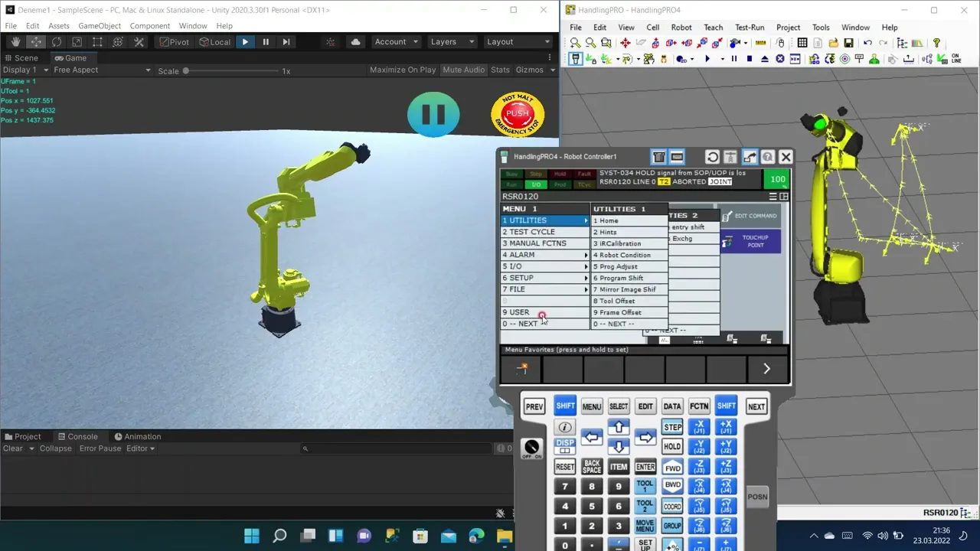The width and height of the screenshot is (980, 551).
Task: Open the Display 1 dropdown
Action: pos(25,70)
